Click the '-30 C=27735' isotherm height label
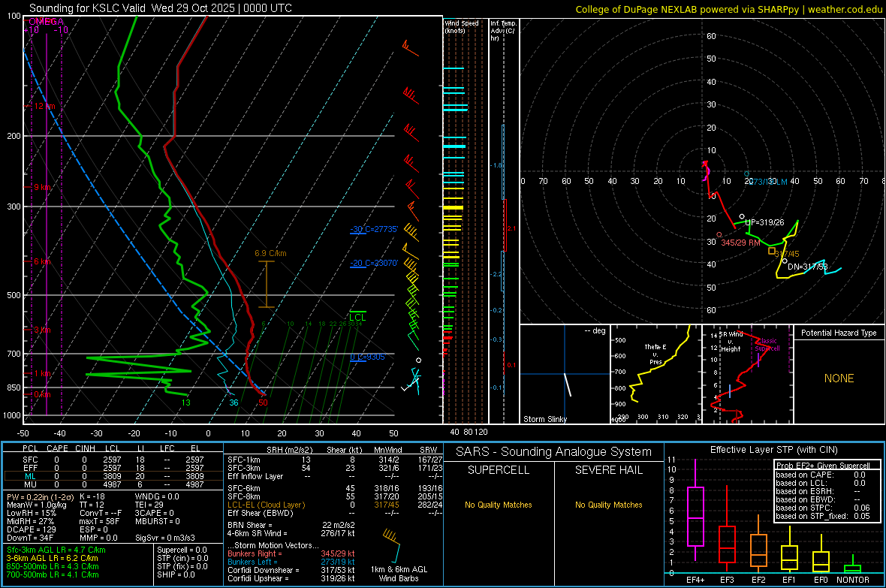Viewport: 886px width, 588px height. click(374, 229)
